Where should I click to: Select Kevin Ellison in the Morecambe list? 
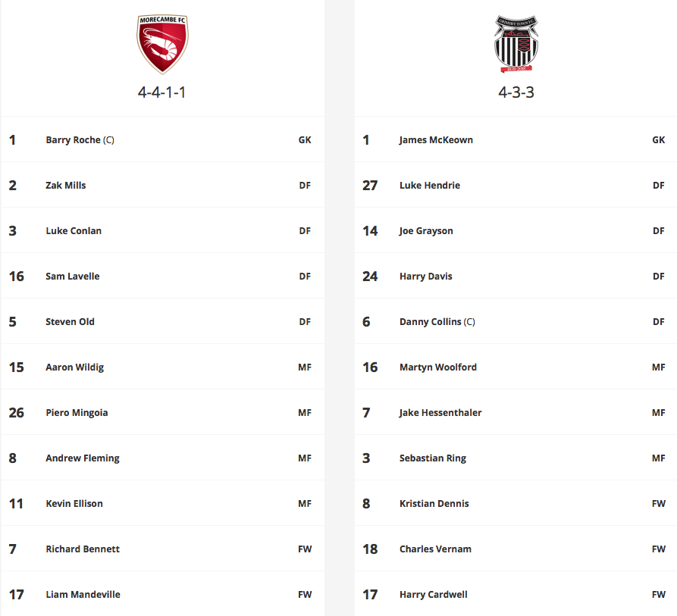(74, 503)
